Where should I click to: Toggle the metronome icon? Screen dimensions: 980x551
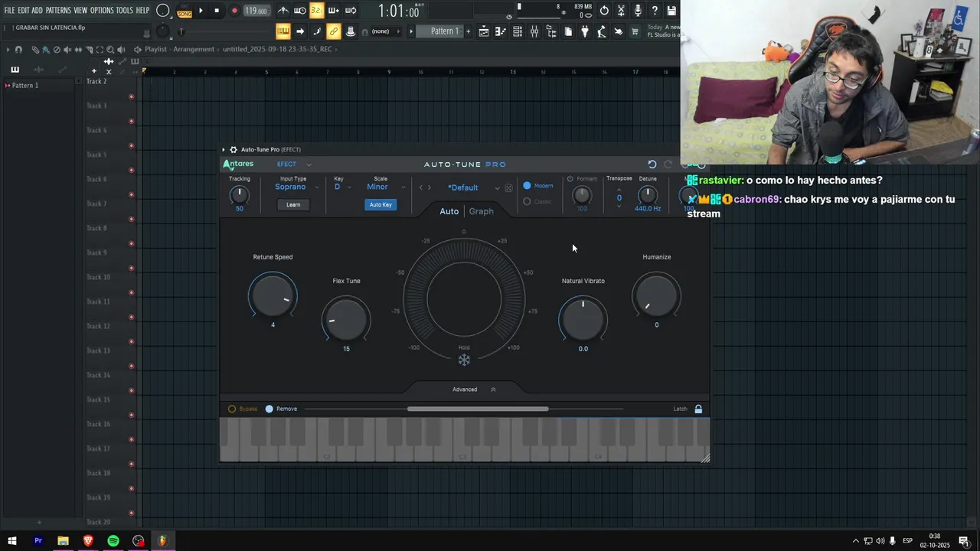(283, 11)
